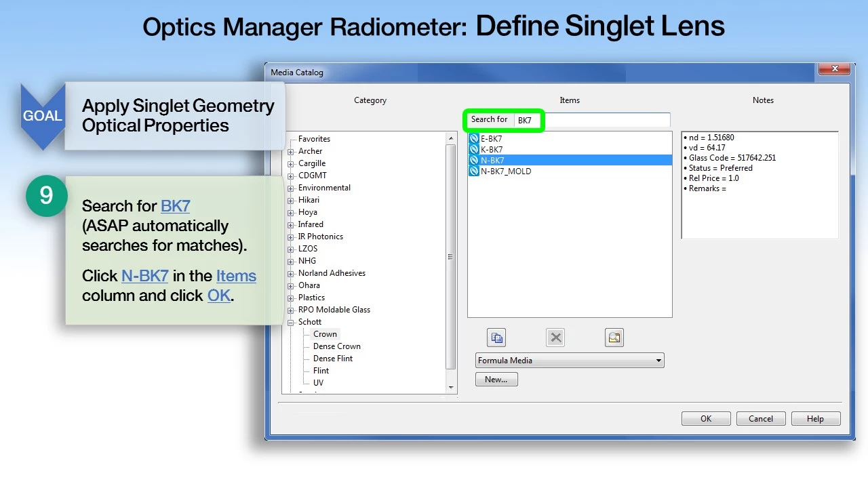The height and width of the screenshot is (488, 868).
Task: Expand the Ohara category
Action: point(291,286)
